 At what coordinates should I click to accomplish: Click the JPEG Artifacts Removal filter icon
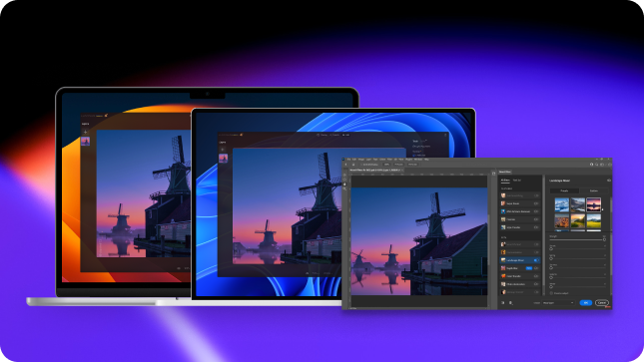click(503, 211)
